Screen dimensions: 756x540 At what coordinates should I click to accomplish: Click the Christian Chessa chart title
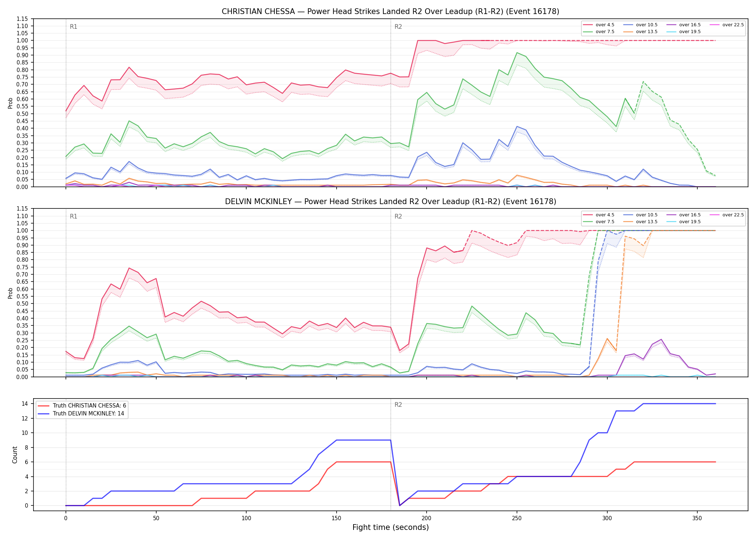390,12
